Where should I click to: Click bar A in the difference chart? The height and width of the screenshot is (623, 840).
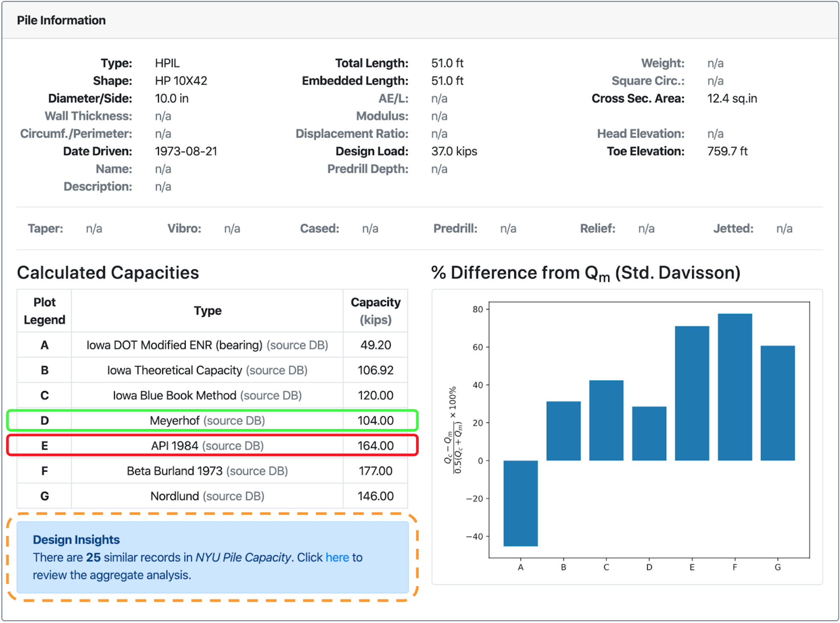521,503
